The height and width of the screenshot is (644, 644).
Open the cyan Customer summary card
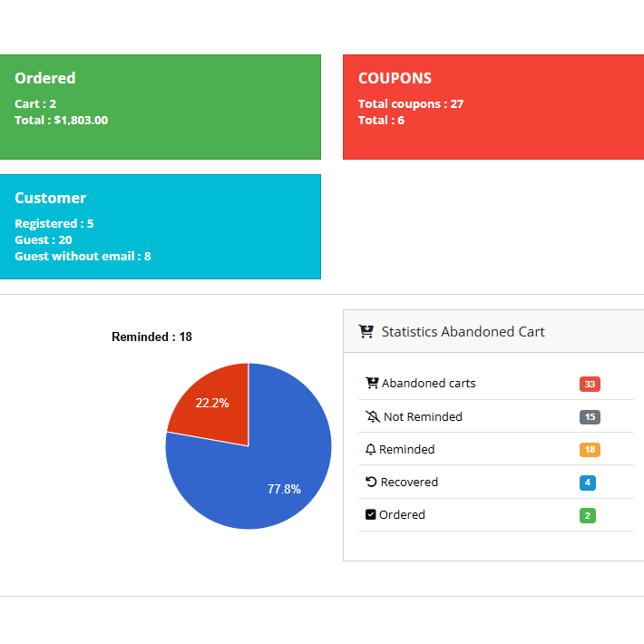(x=160, y=227)
